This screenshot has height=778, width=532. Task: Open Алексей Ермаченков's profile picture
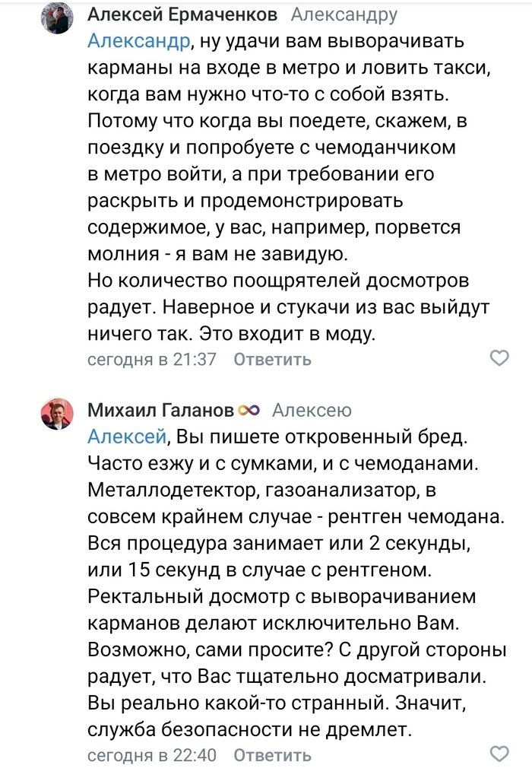[57, 17]
